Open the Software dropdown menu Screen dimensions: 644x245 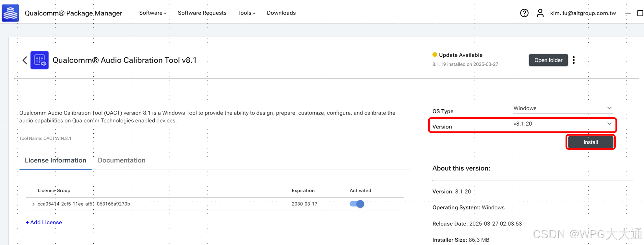tap(153, 13)
